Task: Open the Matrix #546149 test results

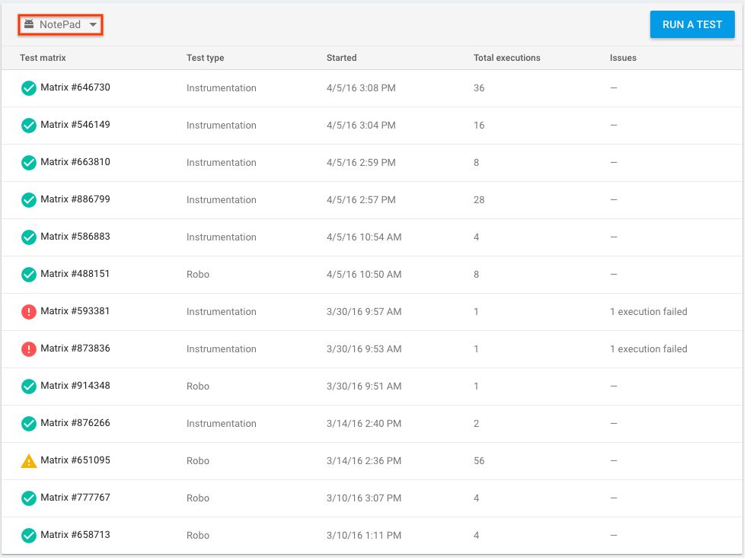Action: click(x=75, y=125)
